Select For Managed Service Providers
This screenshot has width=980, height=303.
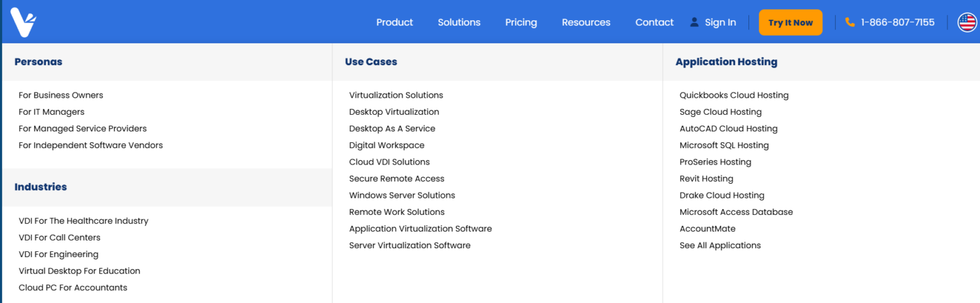83,128
